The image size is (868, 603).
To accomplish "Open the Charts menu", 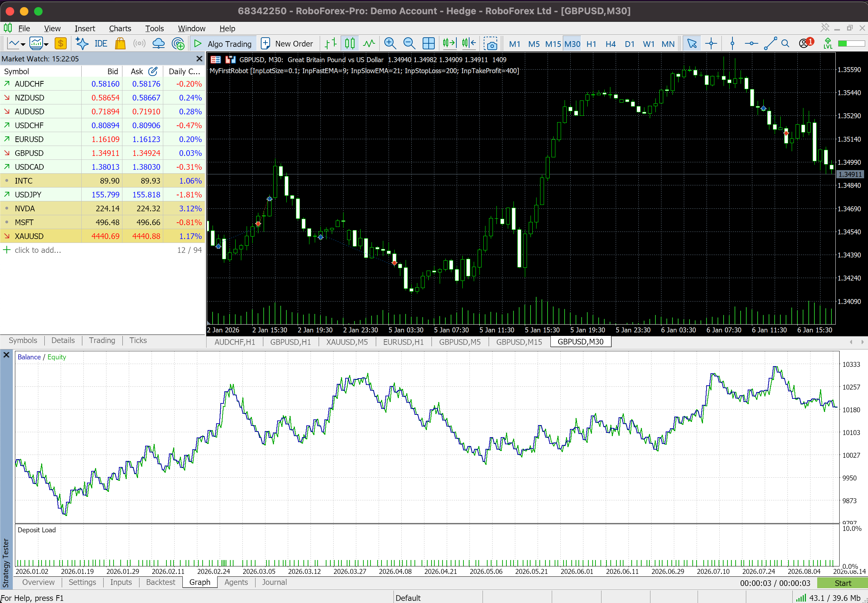I will pyautogui.click(x=120, y=28).
